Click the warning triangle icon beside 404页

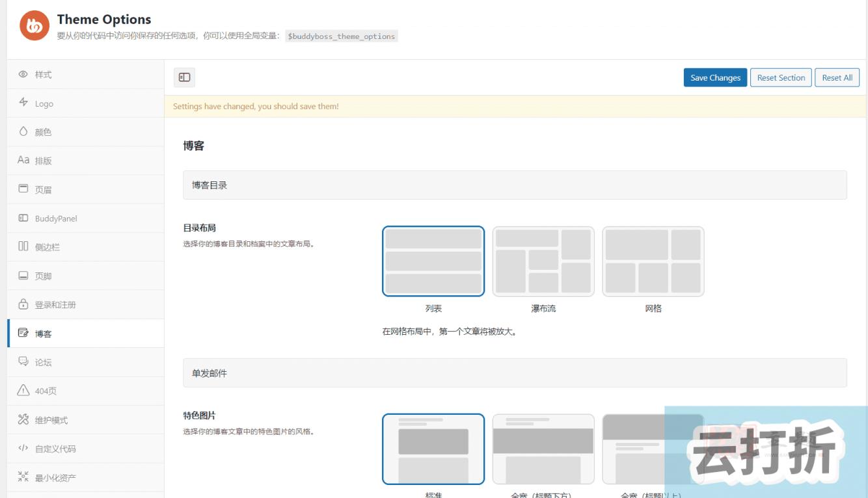click(23, 390)
